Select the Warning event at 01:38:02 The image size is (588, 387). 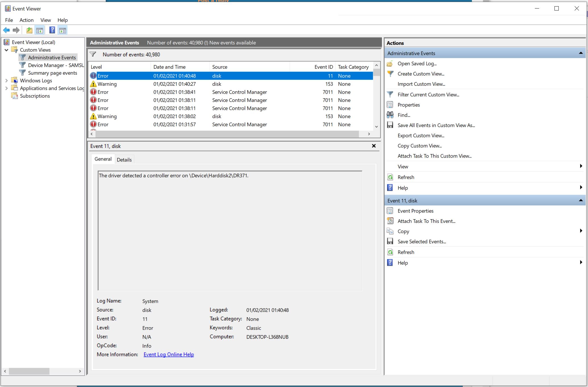coord(231,116)
